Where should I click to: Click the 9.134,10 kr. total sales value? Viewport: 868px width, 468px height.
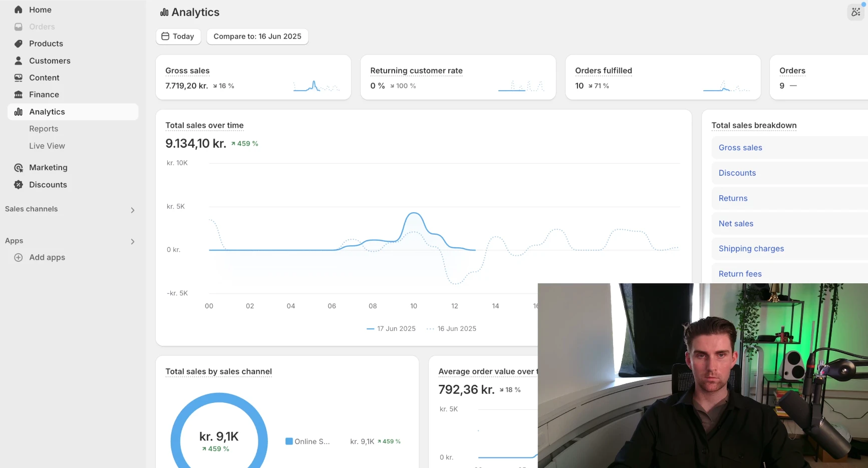(196, 144)
